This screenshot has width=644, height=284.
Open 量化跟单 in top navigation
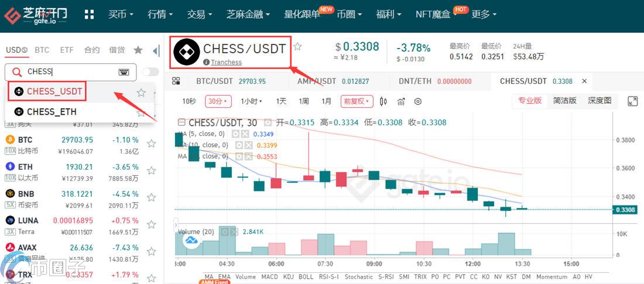coord(302,15)
